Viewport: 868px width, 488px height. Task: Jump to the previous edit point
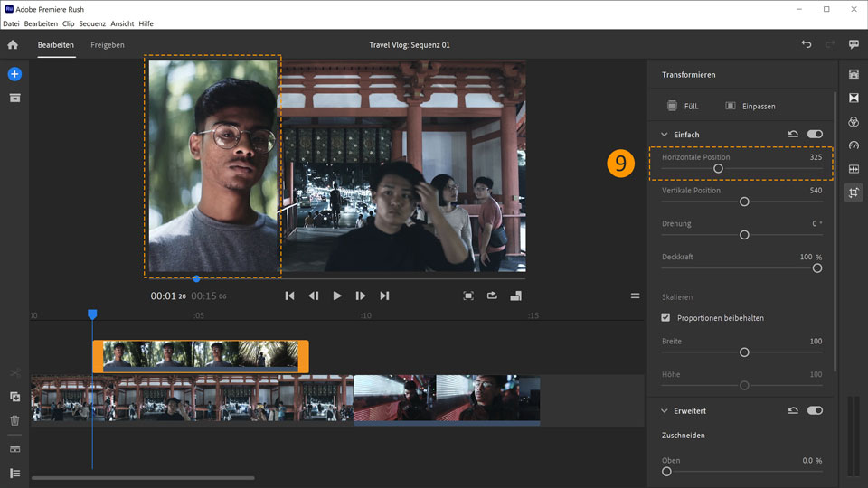[x=289, y=296]
